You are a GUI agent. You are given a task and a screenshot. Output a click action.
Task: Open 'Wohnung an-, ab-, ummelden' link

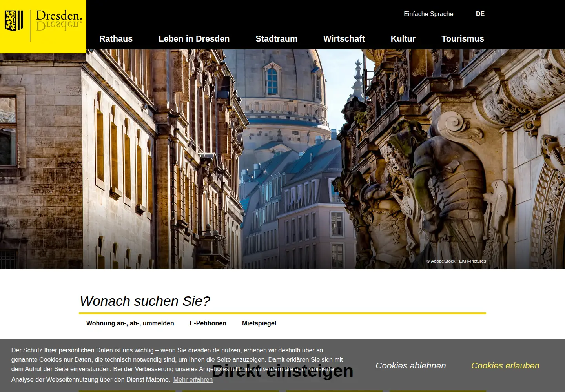coord(130,323)
